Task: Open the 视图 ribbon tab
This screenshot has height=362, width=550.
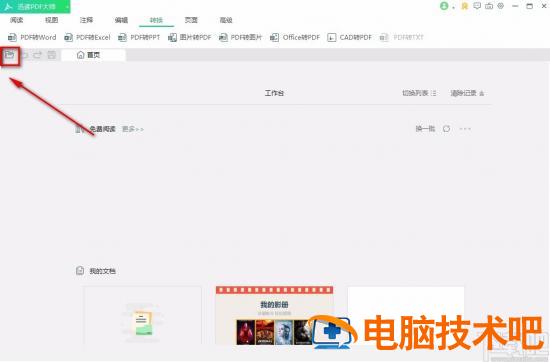Action: click(52, 20)
